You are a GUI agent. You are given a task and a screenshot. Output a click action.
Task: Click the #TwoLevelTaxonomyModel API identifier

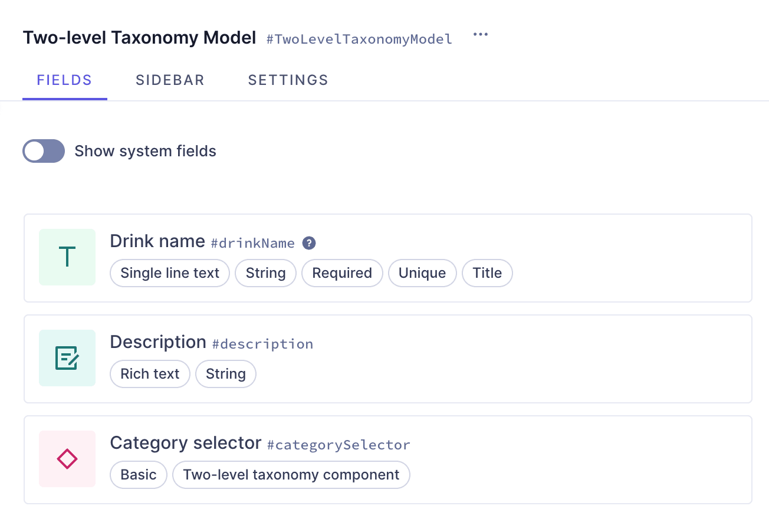(359, 39)
